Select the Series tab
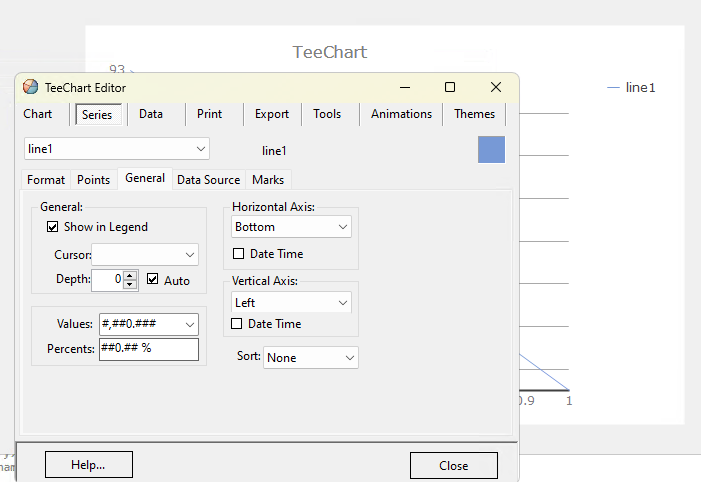This screenshot has height=482, width=701. click(x=98, y=114)
